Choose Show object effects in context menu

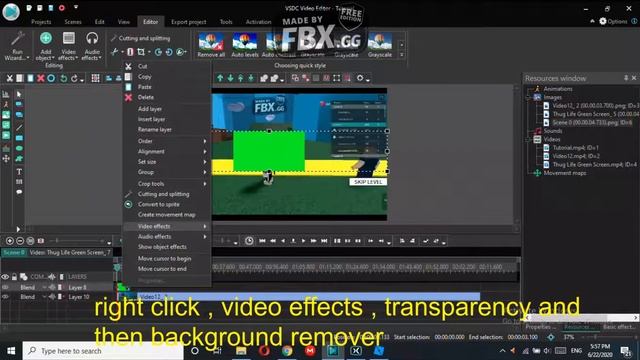(x=167, y=247)
